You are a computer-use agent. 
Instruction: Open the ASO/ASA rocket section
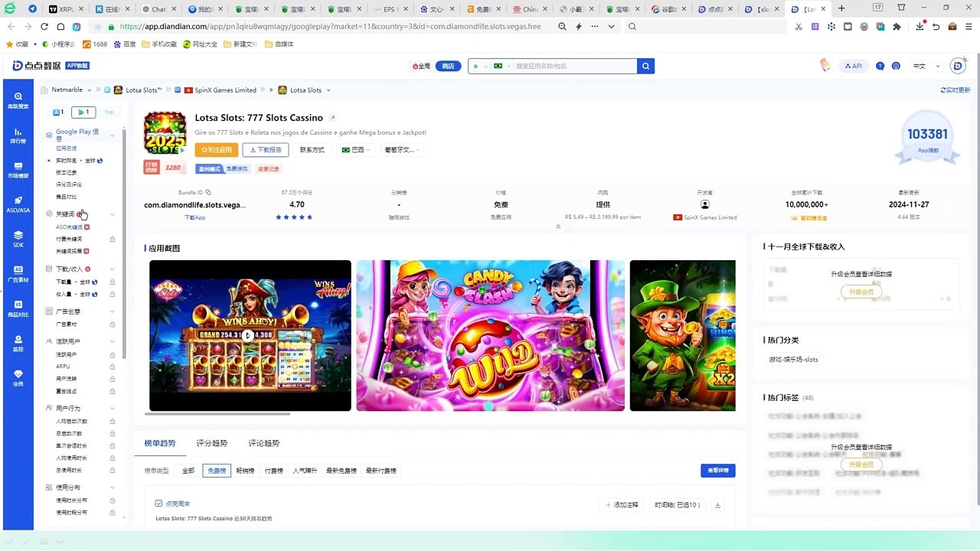tap(18, 204)
